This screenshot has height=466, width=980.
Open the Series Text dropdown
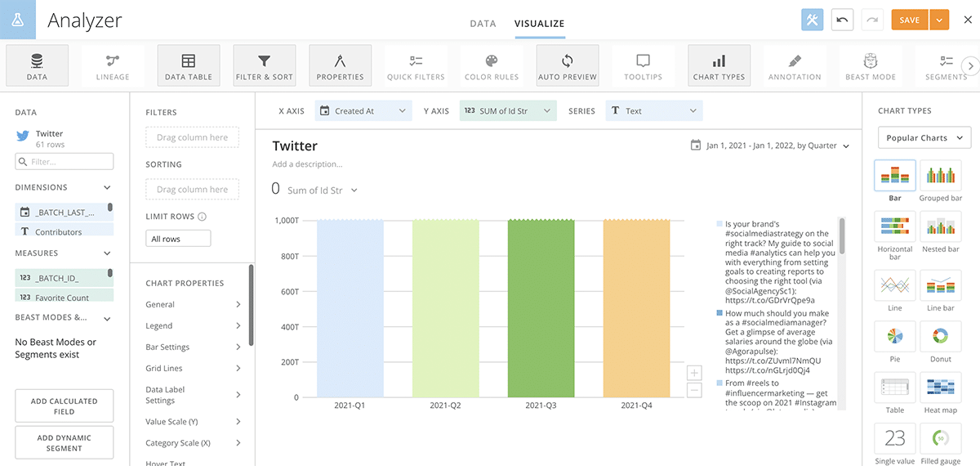(x=654, y=111)
